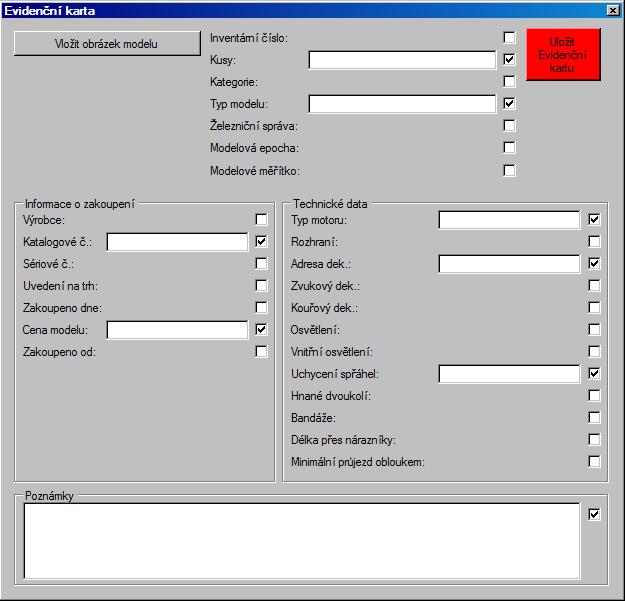The height and width of the screenshot is (602, 625).
Task: Enable the Hnané dvoukolí checkbox
Action: coord(594,395)
